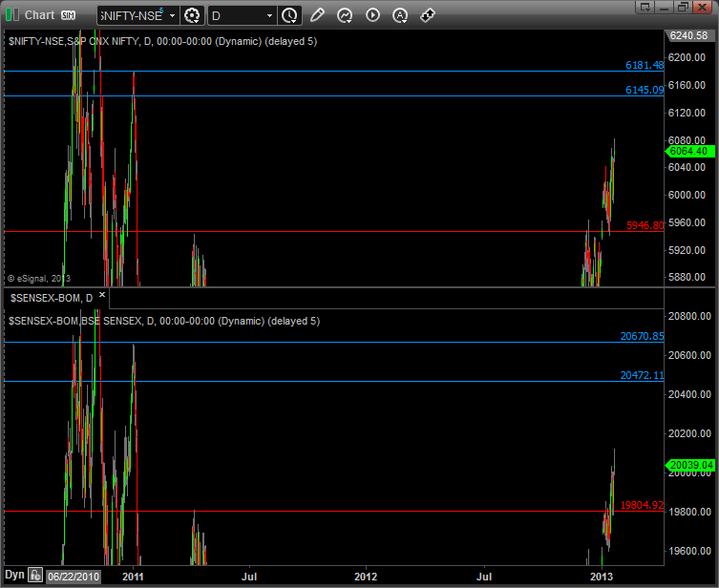This screenshot has height=588, width=719.
Task: Click the 20800.00 SENSEX price axis label
Action: (689, 316)
